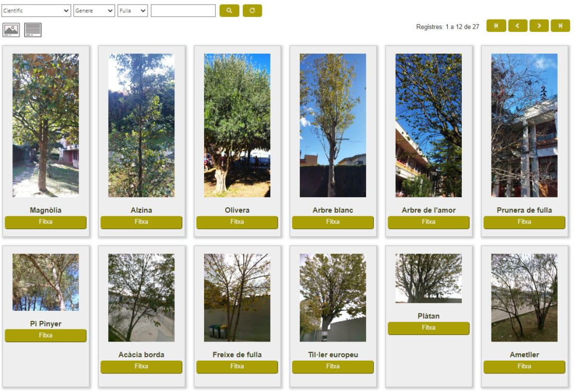The image size is (574, 392).
Task: Click the magnifier search button
Action: click(229, 11)
